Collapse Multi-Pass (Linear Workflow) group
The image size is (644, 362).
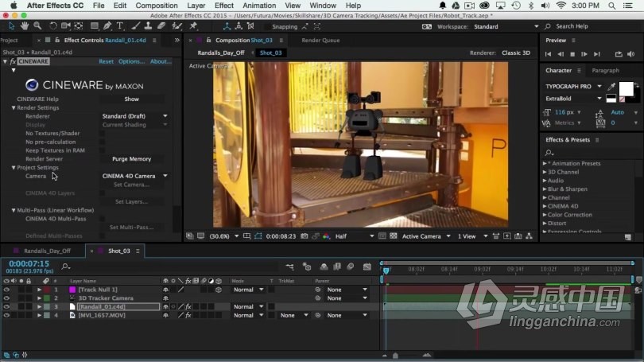pyautogui.click(x=14, y=210)
